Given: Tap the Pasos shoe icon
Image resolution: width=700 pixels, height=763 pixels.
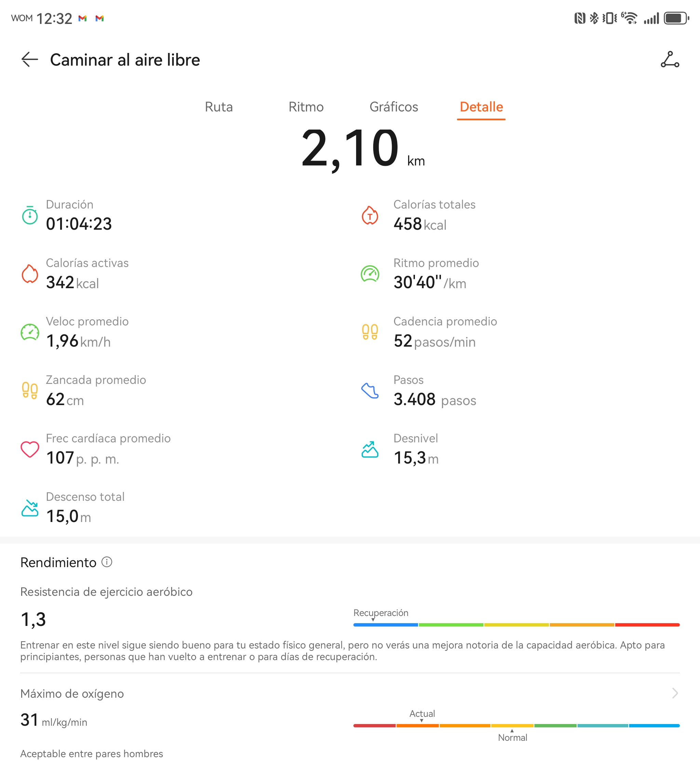Looking at the screenshot, I should click(x=370, y=391).
